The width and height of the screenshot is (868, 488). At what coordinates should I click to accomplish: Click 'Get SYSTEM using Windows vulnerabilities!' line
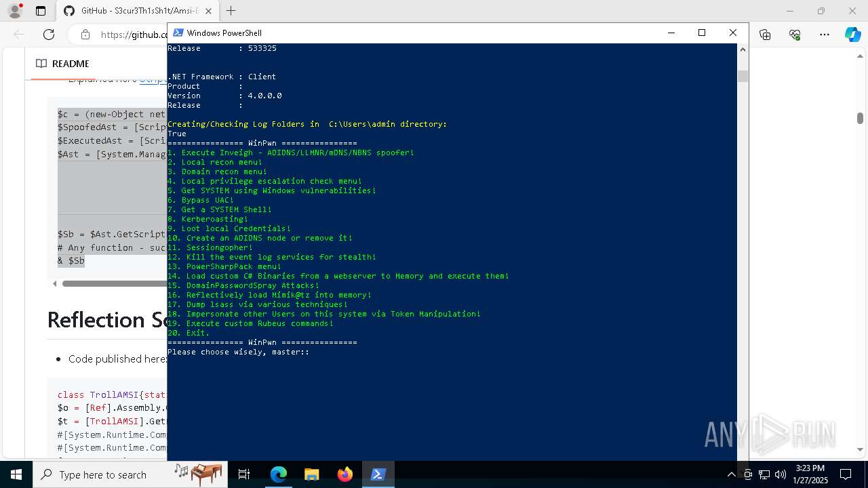click(272, 190)
